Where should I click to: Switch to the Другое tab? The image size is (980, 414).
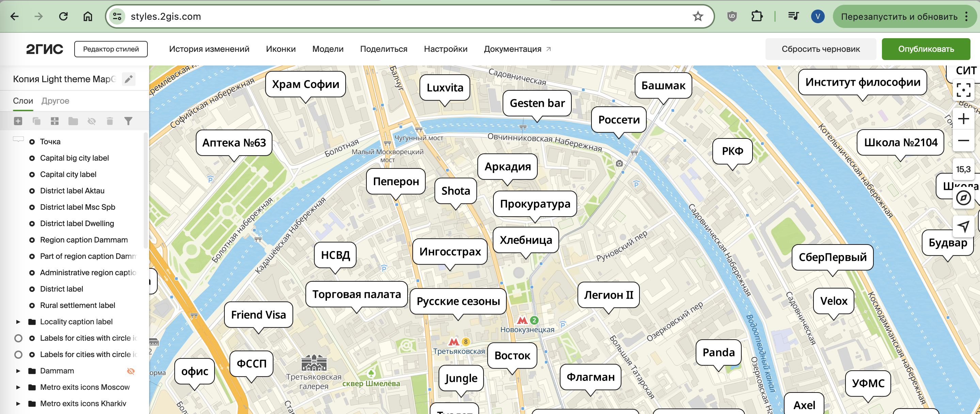point(55,101)
